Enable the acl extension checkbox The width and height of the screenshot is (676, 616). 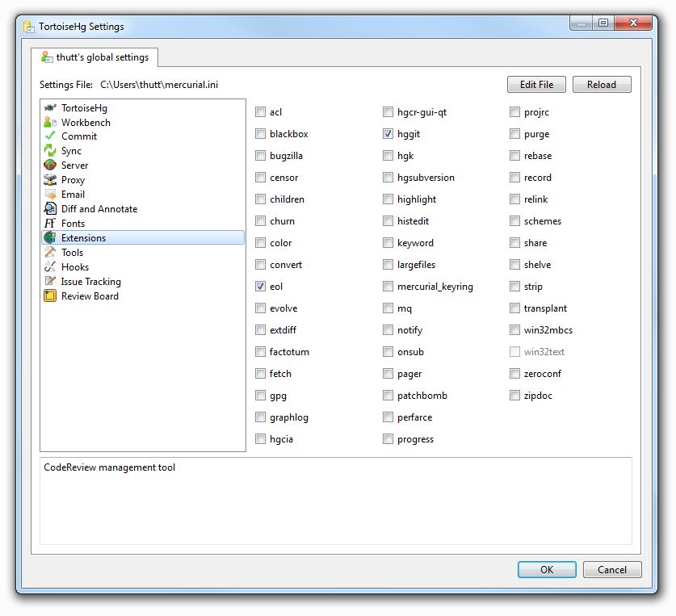[x=260, y=112]
